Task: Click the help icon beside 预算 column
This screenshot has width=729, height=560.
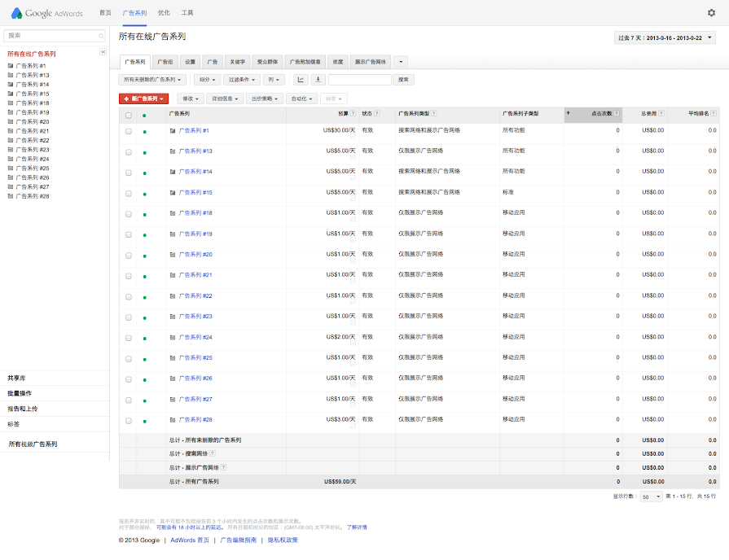Action: tap(353, 114)
